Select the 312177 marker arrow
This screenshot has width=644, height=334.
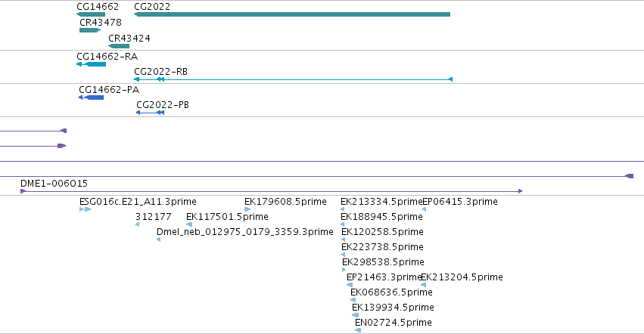coord(137,224)
